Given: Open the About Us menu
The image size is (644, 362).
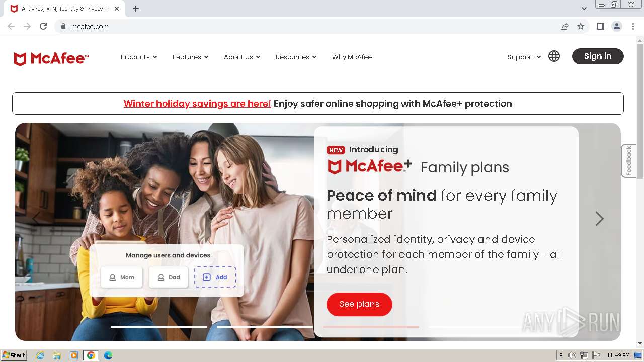Looking at the screenshot, I should pyautogui.click(x=242, y=57).
